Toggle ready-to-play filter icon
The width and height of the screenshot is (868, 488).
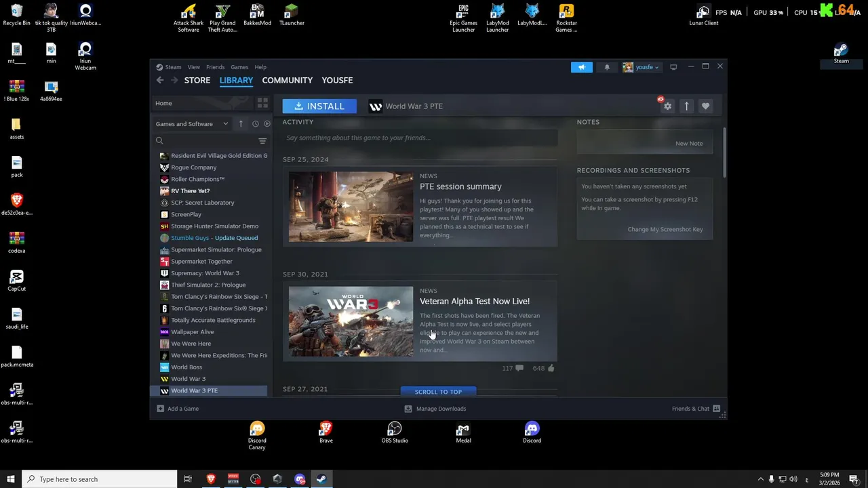(267, 124)
